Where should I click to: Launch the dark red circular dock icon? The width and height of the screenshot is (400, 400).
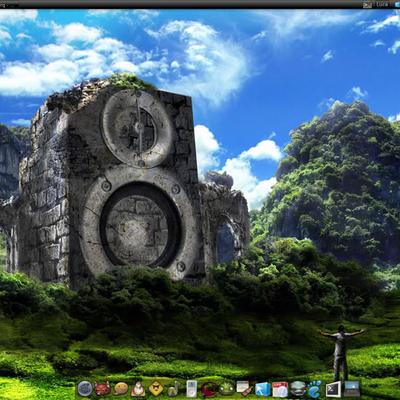pos(209,389)
